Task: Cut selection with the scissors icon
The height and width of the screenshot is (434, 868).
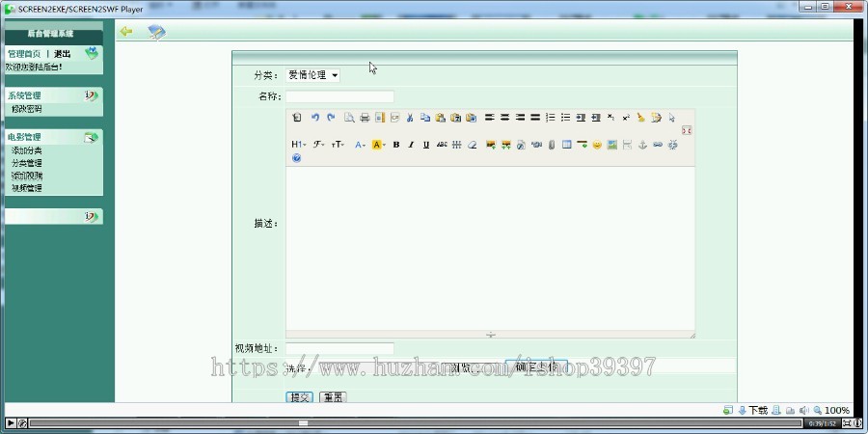Action: click(x=410, y=118)
